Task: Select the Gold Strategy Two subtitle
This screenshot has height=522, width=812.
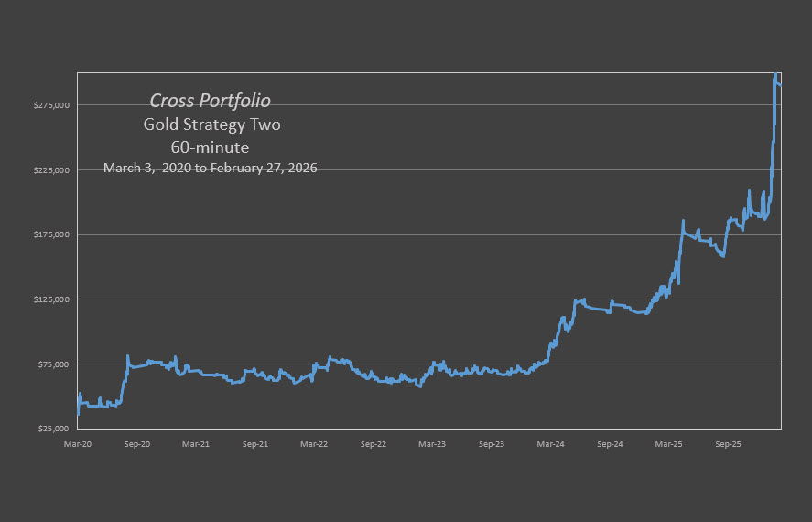Action: pos(211,125)
